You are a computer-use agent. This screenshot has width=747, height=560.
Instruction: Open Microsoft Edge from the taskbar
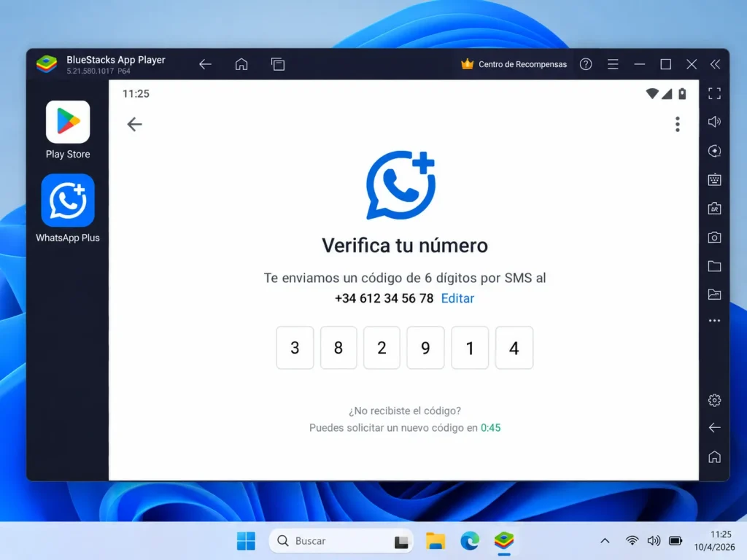pyautogui.click(x=470, y=541)
